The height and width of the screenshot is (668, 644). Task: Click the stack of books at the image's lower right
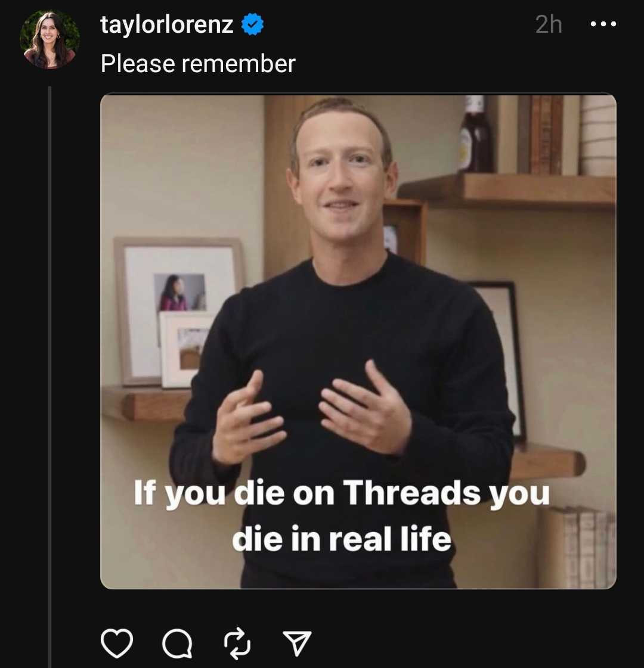tap(576, 547)
